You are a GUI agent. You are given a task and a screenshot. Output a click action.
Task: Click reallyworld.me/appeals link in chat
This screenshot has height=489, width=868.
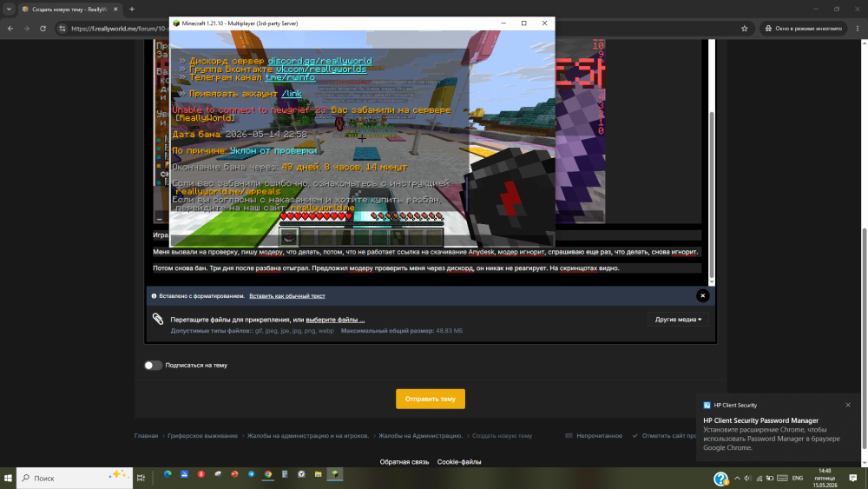(228, 191)
